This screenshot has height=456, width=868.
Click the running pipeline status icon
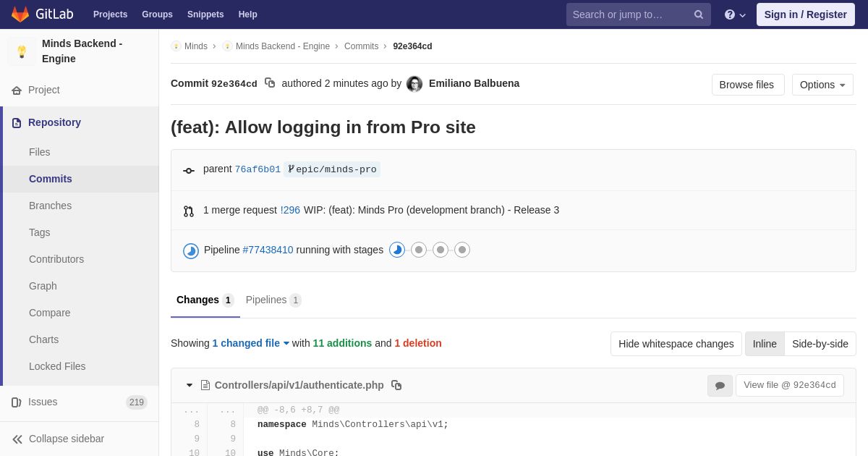[191, 251]
